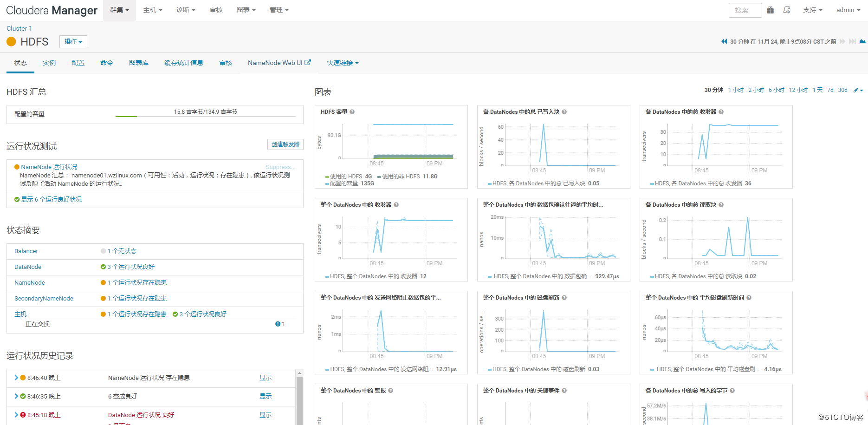This screenshot has height=425, width=868.
Task: Open the 群集 dropdown menu
Action: click(x=119, y=10)
